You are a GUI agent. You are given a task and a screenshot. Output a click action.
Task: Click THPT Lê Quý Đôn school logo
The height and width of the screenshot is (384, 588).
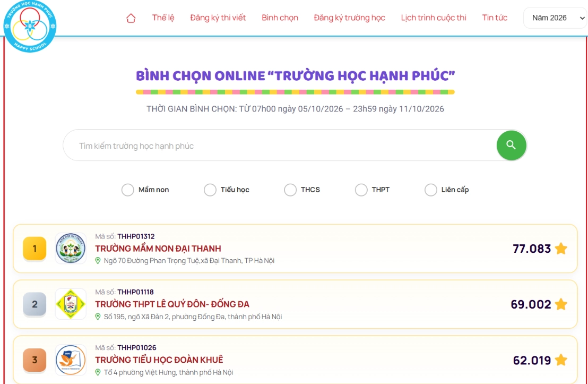[71, 304]
